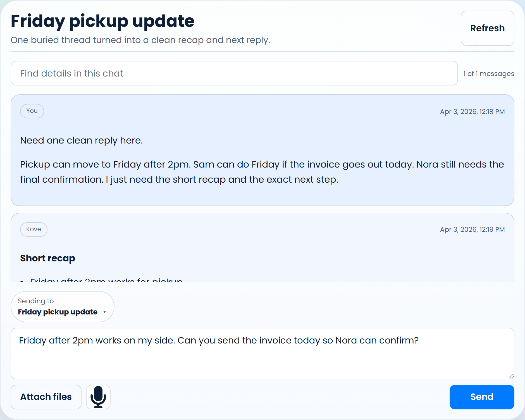Click the 12:19 PM message timestamp

tap(472, 230)
